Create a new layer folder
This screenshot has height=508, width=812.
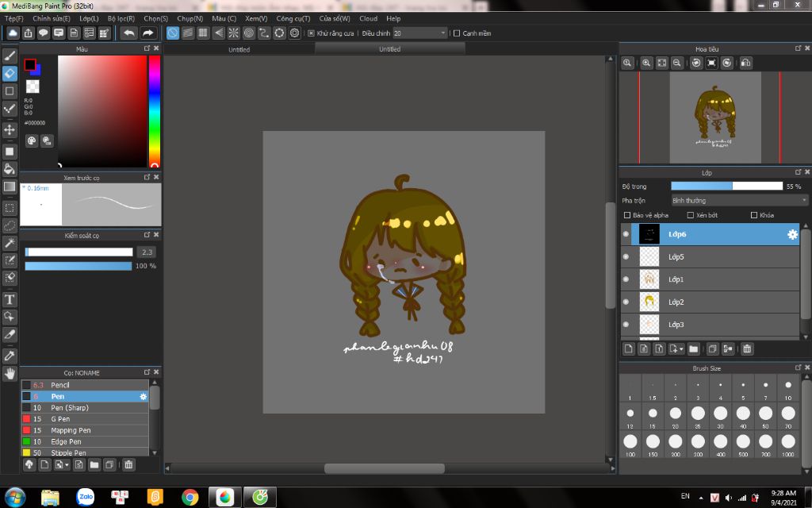[693, 349]
